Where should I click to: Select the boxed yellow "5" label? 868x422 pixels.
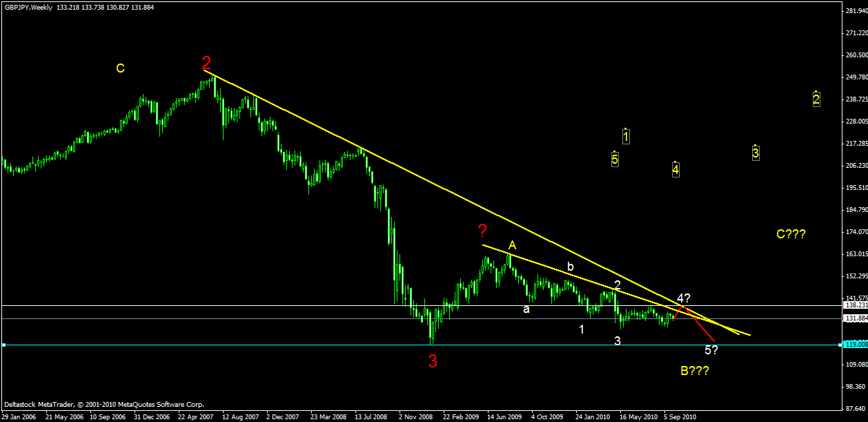coord(615,159)
